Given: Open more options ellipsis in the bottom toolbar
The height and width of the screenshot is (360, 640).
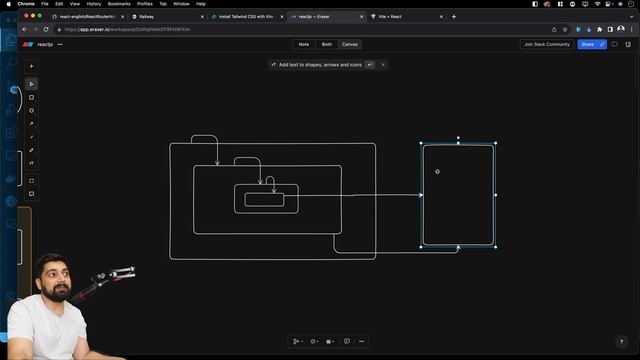Looking at the screenshot, I should click(362, 341).
